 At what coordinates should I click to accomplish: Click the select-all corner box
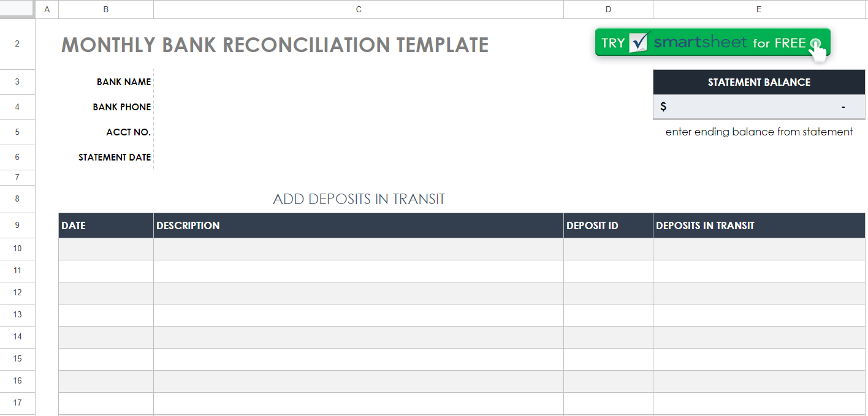click(x=17, y=9)
